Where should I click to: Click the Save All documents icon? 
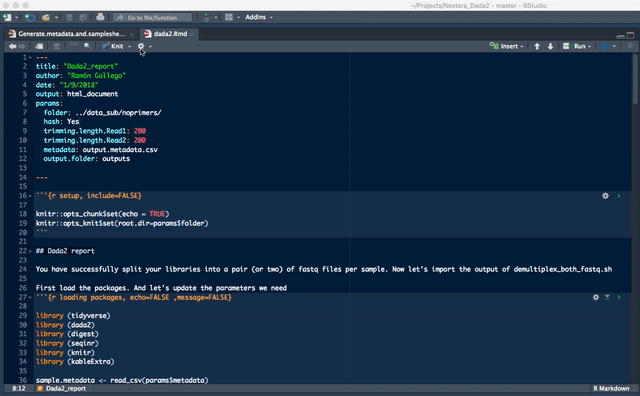[x=83, y=17]
